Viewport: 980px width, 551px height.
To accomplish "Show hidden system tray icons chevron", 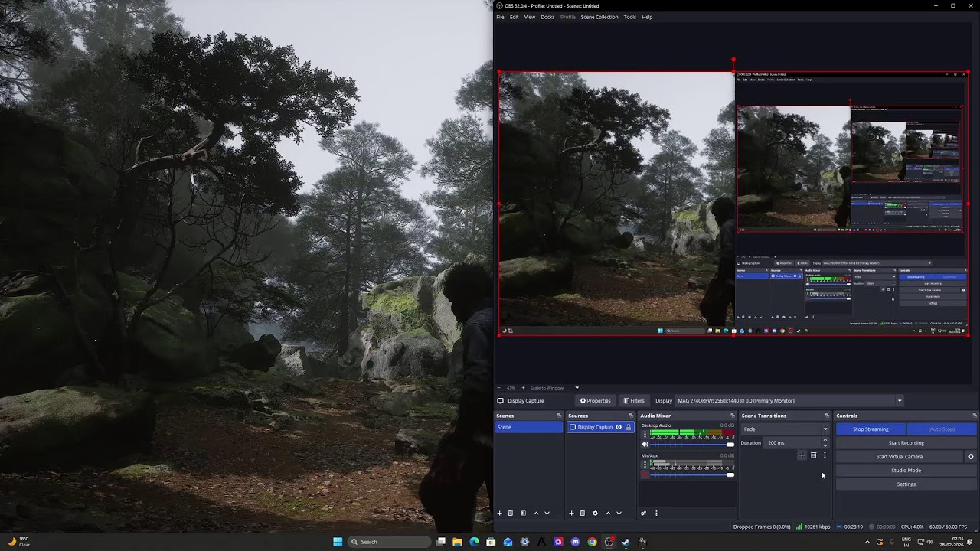I will (x=867, y=542).
